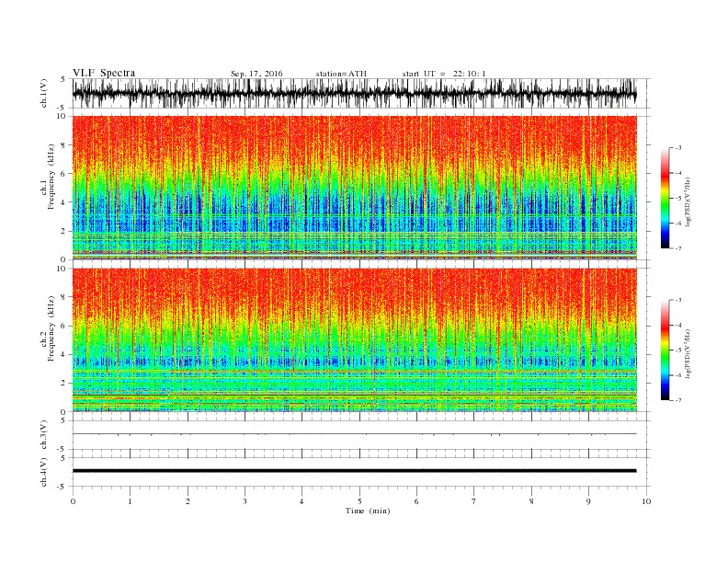Click the ch.1 spectrogram color scale bar
The width and height of the screenshot is (728, 563).
665,199
